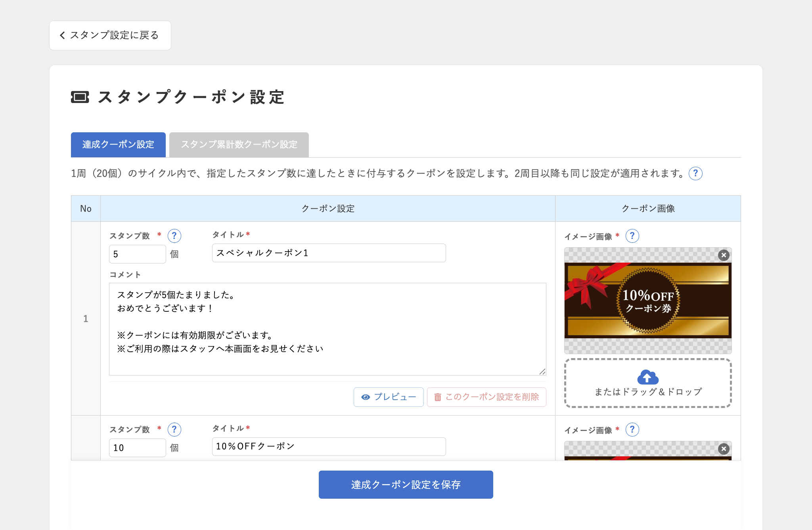
Task: Open イメージ画像 help icon in row 1
Action: click(x=632, y=236)
